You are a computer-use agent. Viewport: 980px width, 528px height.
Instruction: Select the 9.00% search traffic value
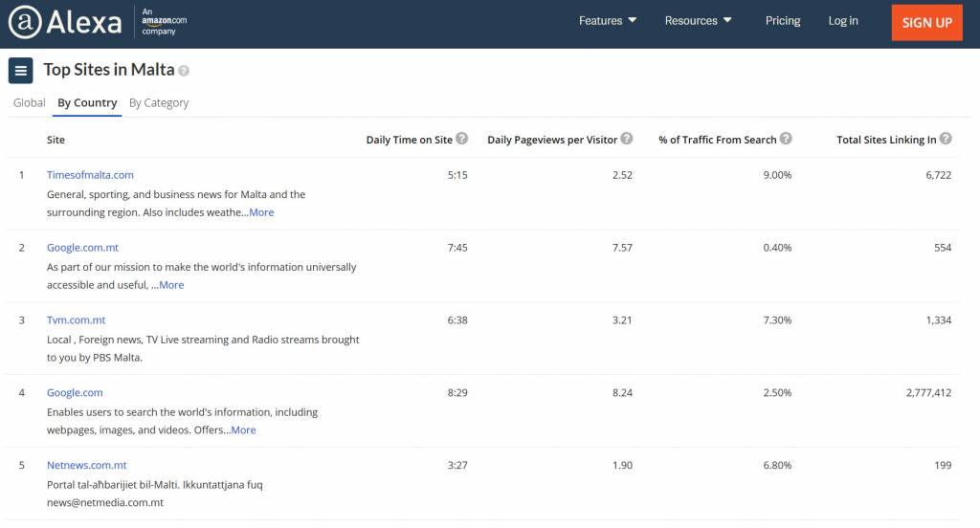point(777,175)
